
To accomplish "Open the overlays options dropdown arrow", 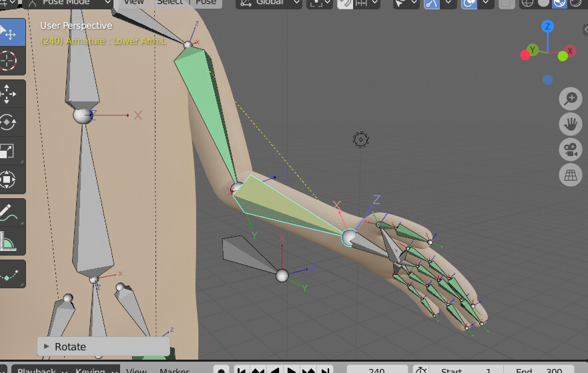I will 485,3.
